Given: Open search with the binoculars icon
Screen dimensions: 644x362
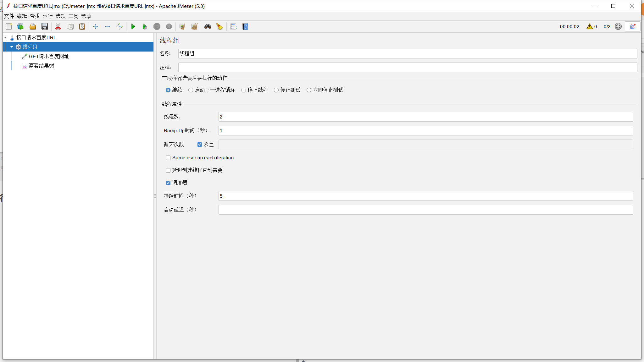Looking at the screenshot, I should coord(208,26).
